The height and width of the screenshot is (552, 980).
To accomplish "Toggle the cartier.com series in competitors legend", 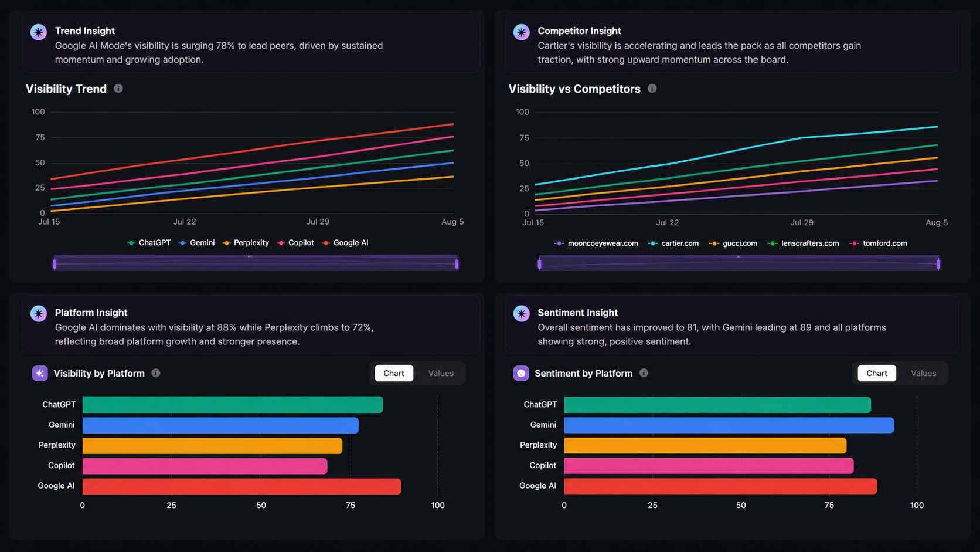I will click(673, 243).
